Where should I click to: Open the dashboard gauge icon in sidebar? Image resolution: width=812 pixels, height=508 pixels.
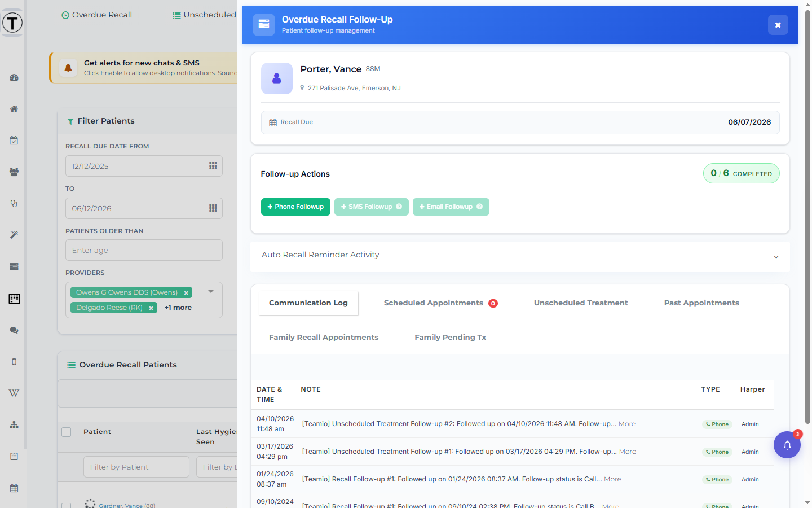pyautogui.click(x=14, y=77)
